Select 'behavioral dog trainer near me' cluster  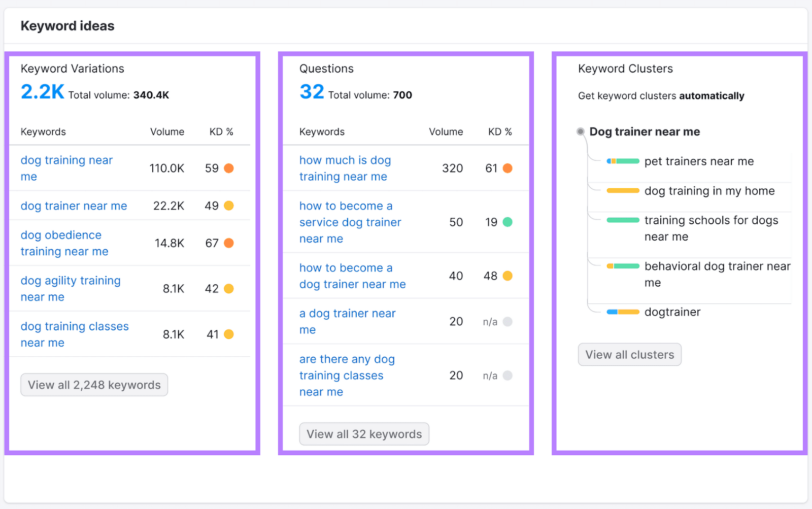[x=718, y=275]
